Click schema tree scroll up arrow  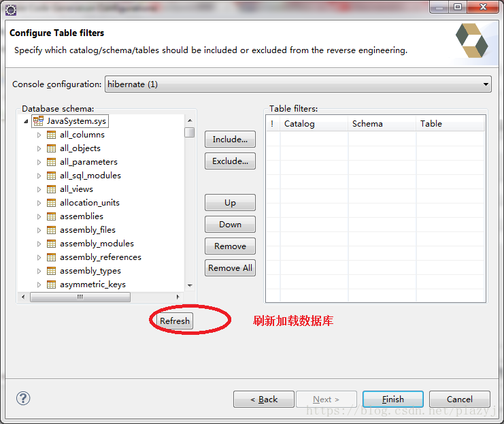click(x=190, y=120)
